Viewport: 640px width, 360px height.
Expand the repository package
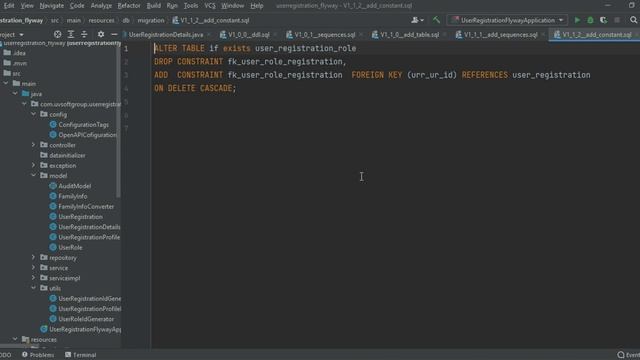(33, 258)
